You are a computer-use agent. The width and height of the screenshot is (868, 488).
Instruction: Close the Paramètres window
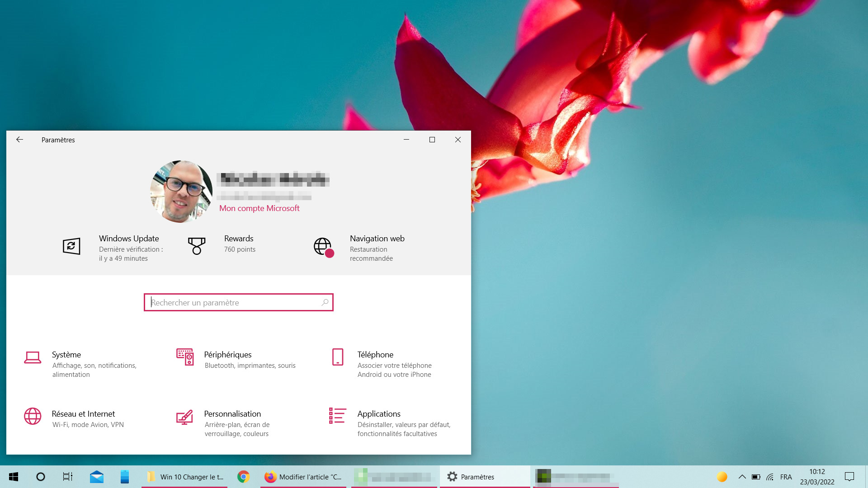coord(458,140)
